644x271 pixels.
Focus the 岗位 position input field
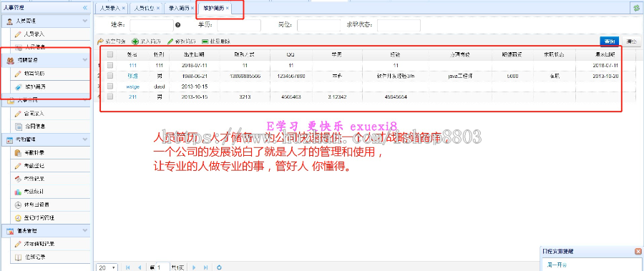point(318,26)
